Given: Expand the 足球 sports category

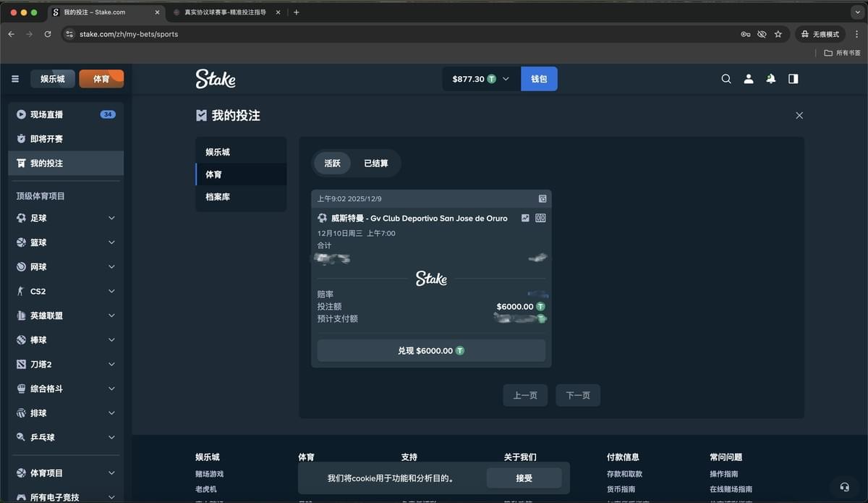Looking at the screenshot, I should click(x=111, y=218).
